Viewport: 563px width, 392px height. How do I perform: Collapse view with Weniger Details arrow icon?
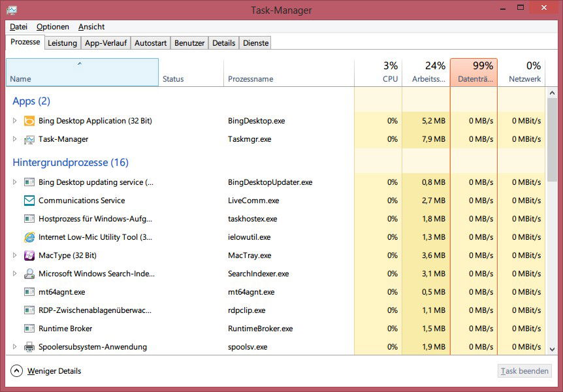16,371
